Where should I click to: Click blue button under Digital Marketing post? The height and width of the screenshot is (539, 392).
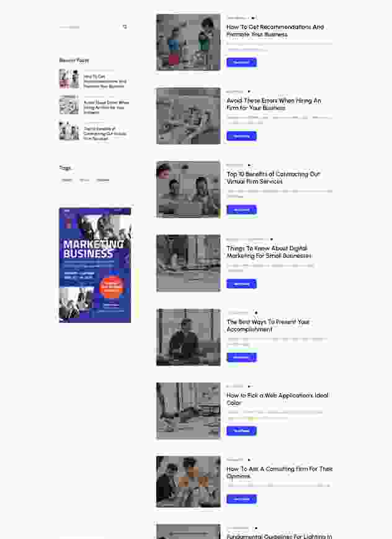click(241, 284)
